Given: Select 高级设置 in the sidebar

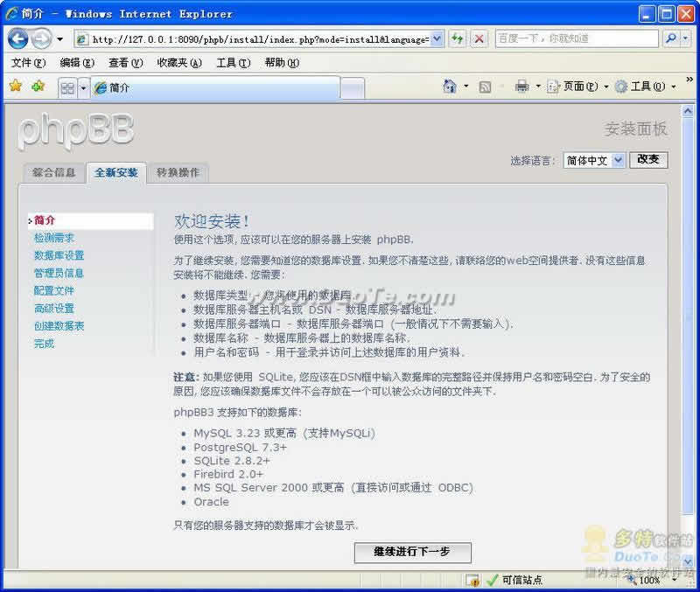Looking at the screenshot, I should pos(54,309).
